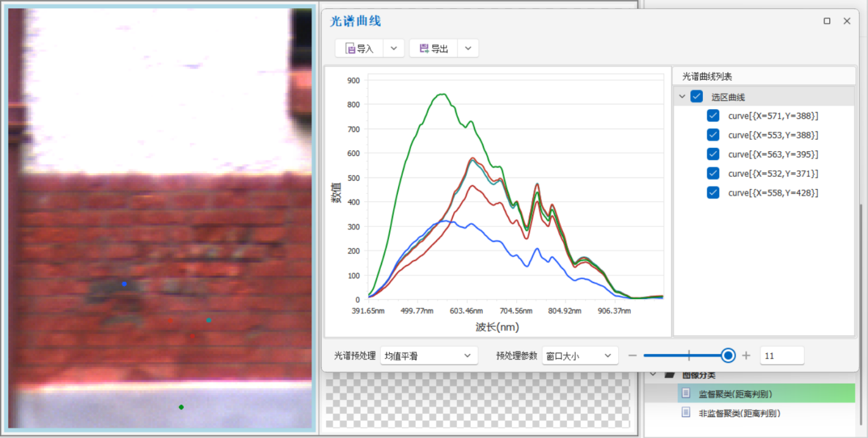Select 非监督聚类(距离判别) item
868x438 pixels.
pos(739,413)
